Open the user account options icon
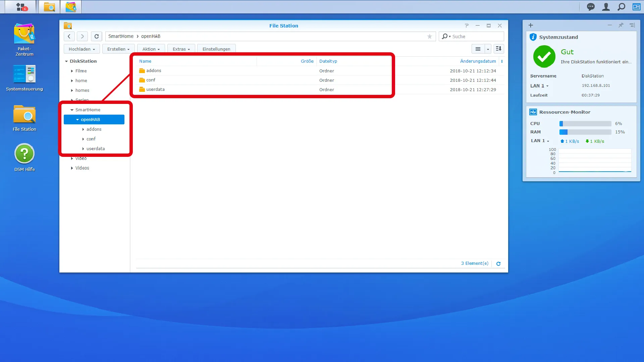Screen dimensions: 644x362 [x=606, y=7]
